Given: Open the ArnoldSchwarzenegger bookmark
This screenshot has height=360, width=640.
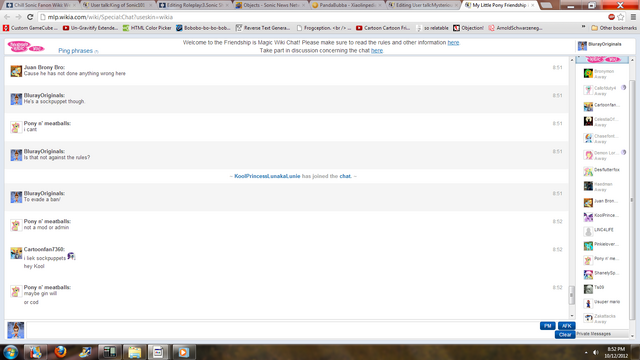Looking at the screenshot, I should tap(516, 28).
